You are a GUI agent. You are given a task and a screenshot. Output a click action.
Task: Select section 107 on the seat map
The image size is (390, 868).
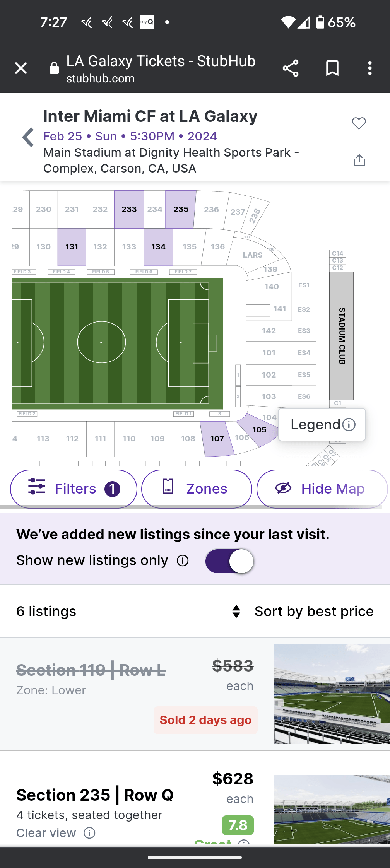point(217,438)
